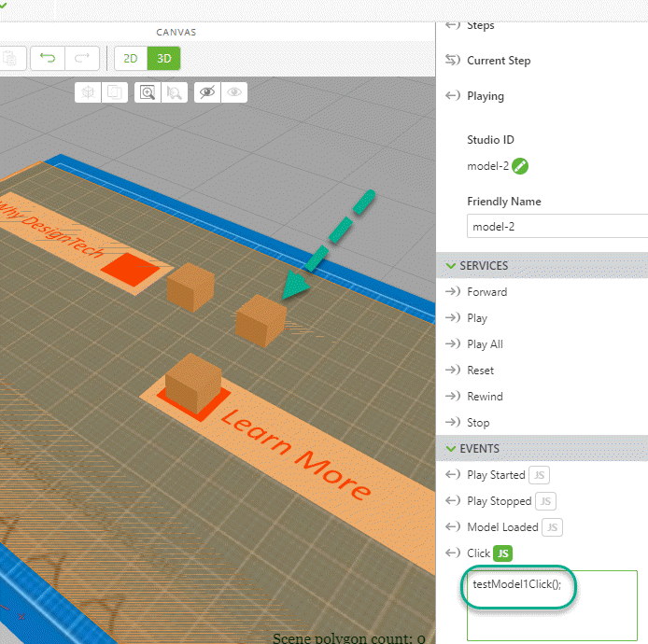Screen dimensions: 648x644
Task: Click the 3D cube view icon
Action: click(x=88, y=91)
